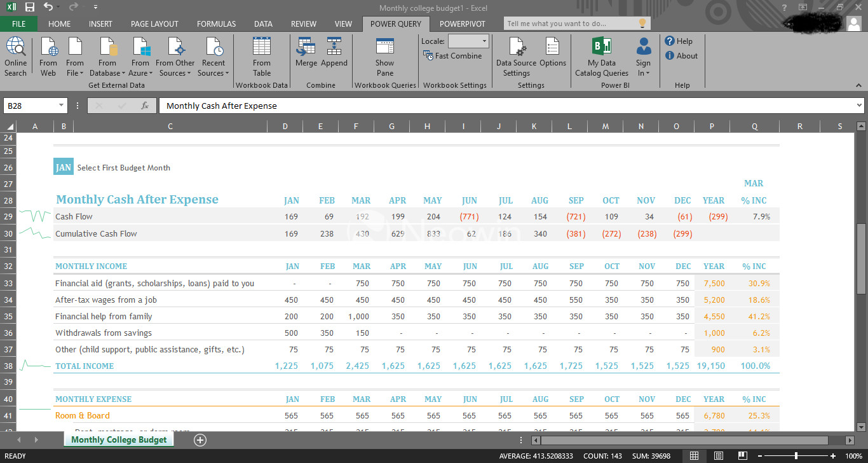
Task: Switch to Normal view in status bar
Action: click(694, 456)
